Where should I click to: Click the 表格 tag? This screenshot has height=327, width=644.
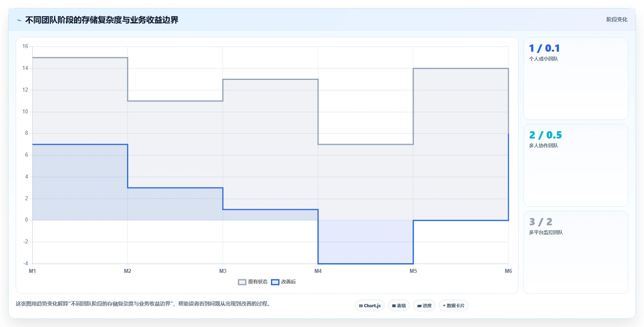click(399, 306)
